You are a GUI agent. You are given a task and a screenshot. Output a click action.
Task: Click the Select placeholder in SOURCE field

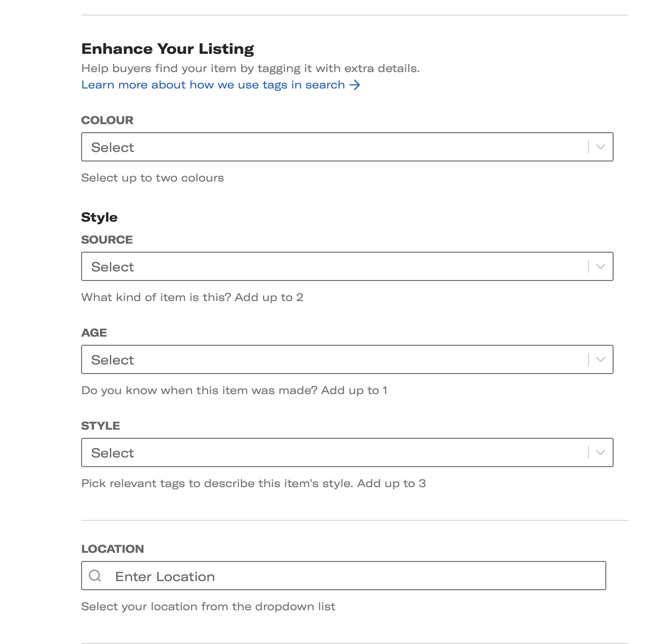tap(112, 266)
